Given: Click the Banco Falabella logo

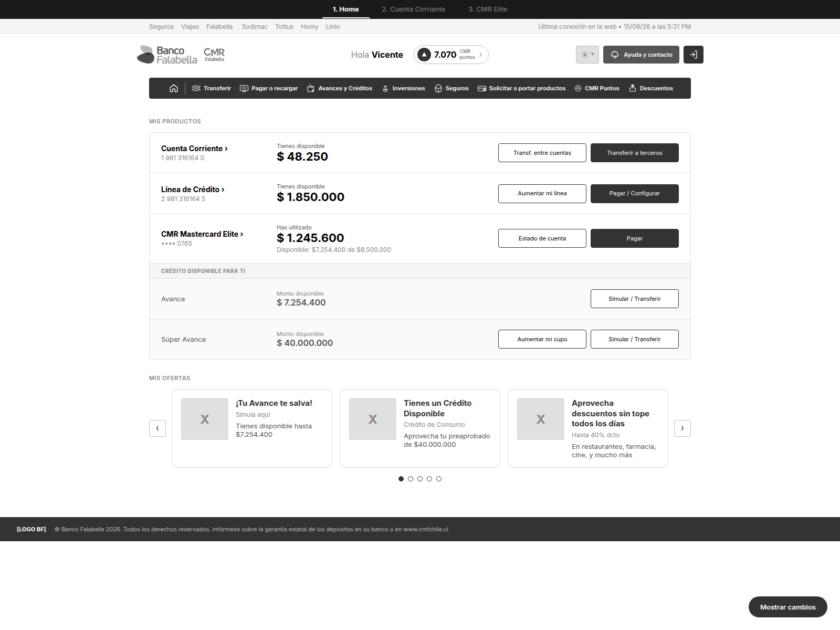Looking at the screenshot, I should 167,55.
